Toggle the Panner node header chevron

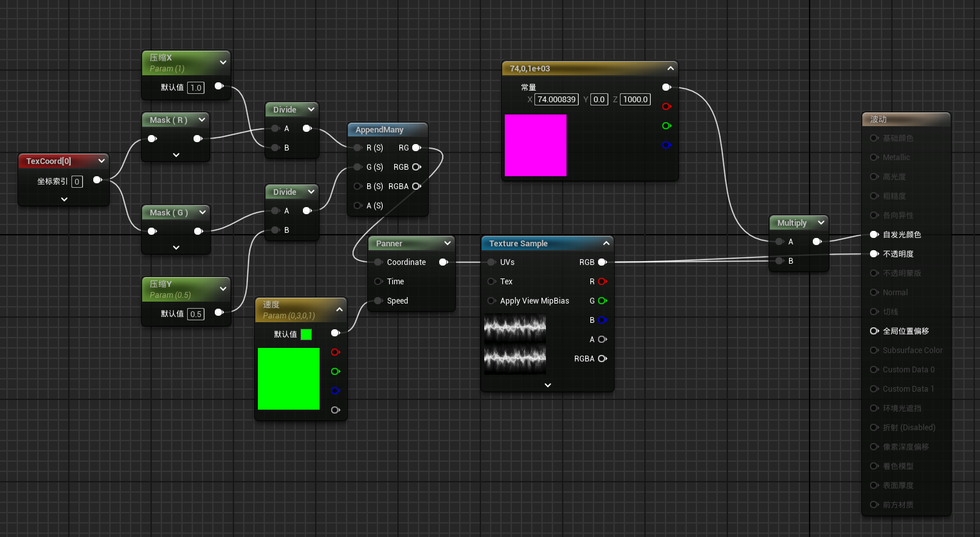[x=448, y=243]
